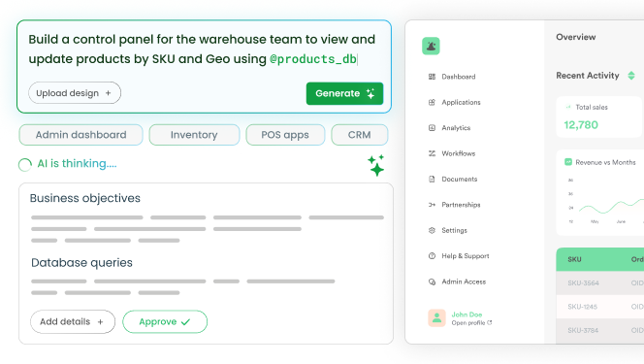Viewport: 644px width, 364px height.
Task: Click the Settings gear icon
Action: point(432,230)
